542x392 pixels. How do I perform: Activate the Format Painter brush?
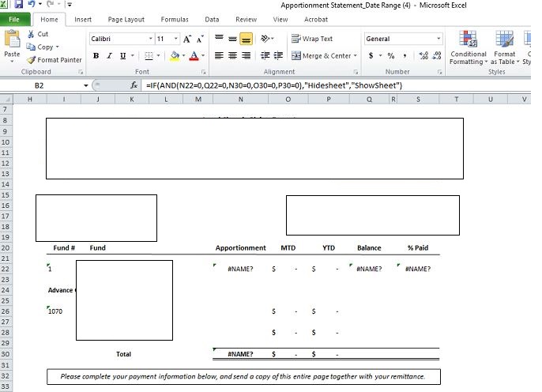(55, 60)
